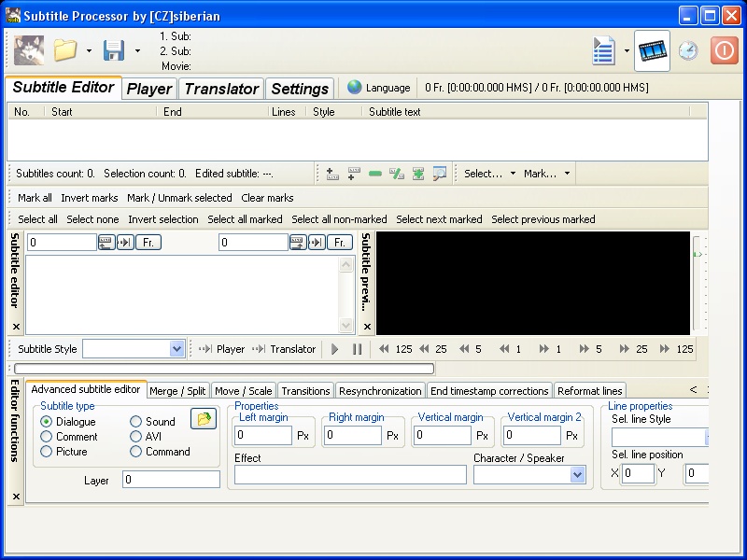Click the Effect input field
Image resolution: width=747 pixels, height=560 pixels.
(350, 475)
